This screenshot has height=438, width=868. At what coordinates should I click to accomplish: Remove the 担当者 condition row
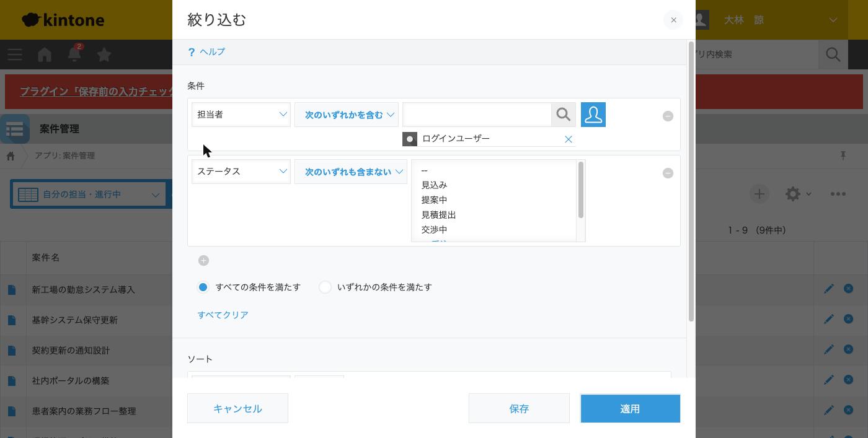[x=668, y=116]
